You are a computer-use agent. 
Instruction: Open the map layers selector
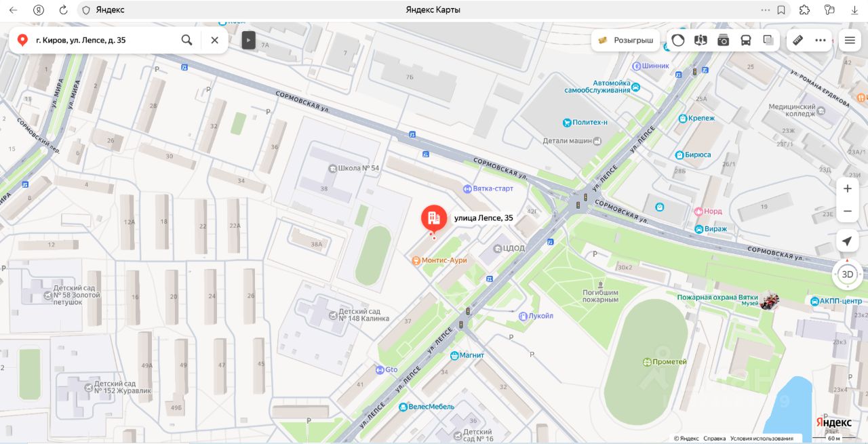click(768, 40)
